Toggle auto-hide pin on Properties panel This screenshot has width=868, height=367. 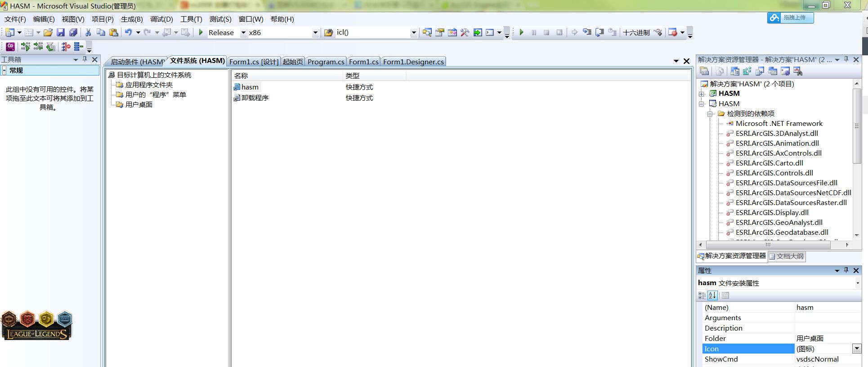(846, 270)
